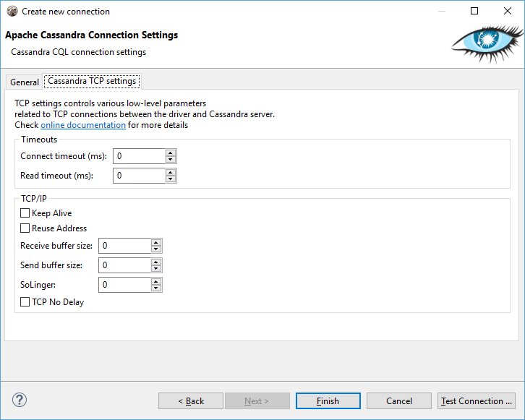Cancel the new connection dialog
Screen dimensions: 525x420
point(399,401)
